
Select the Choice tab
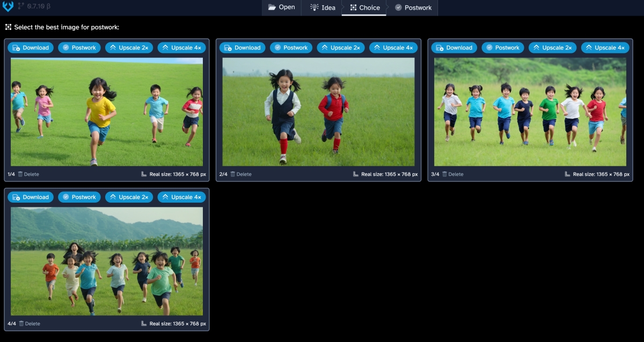coord(364,8)
